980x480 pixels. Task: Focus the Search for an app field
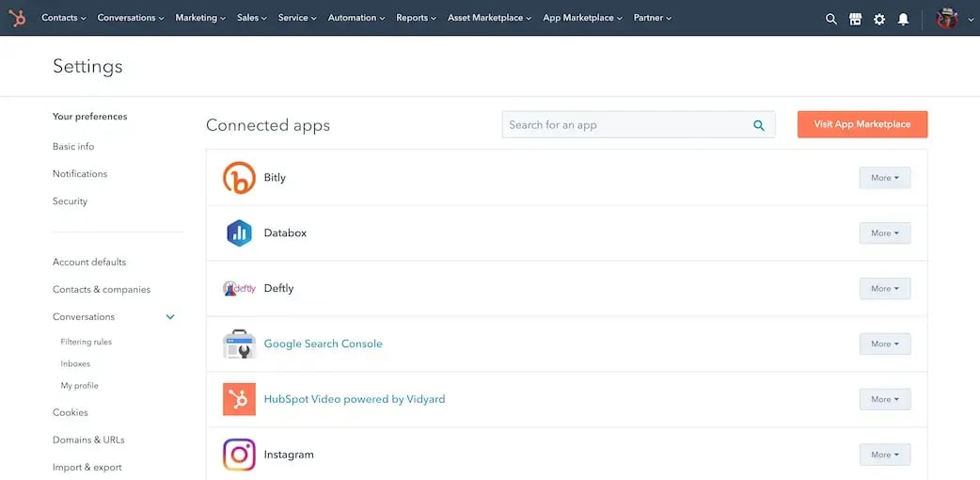(x=639, y=124)
